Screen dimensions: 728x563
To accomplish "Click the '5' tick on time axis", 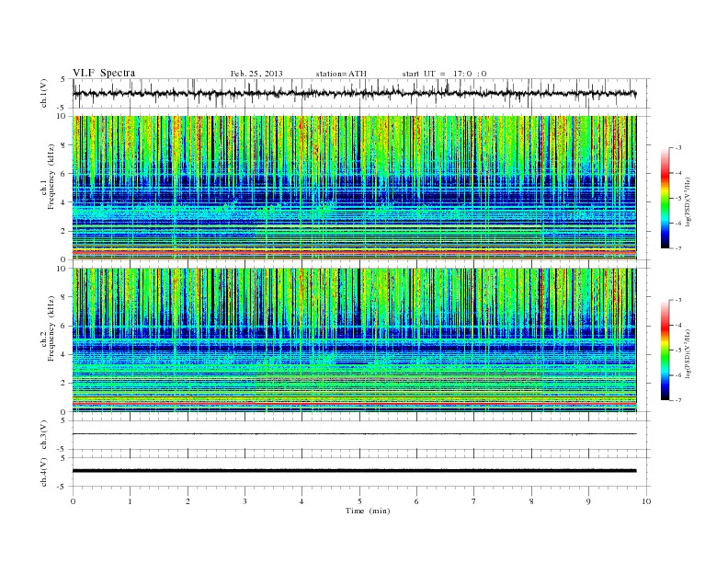I will pos(359,501).
